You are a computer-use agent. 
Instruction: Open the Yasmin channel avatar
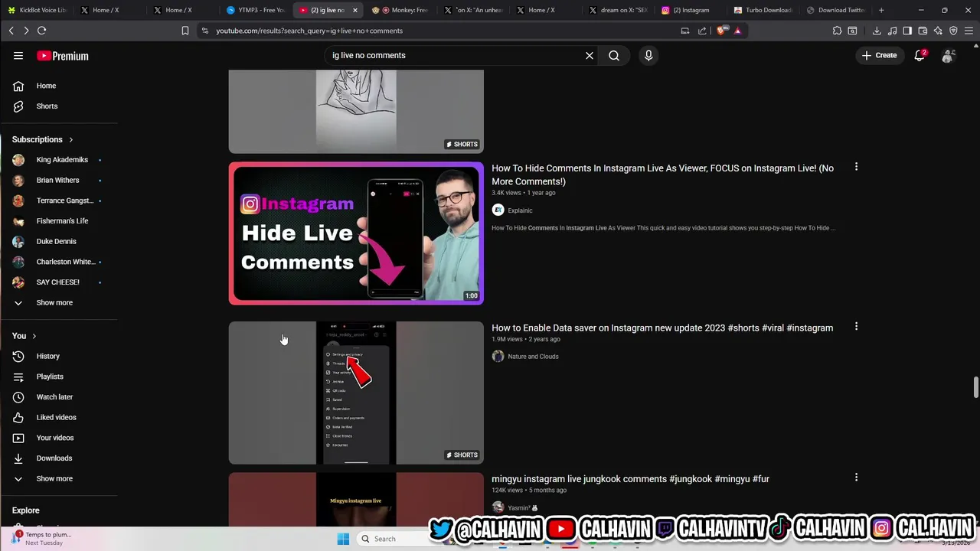click(498, 507)
